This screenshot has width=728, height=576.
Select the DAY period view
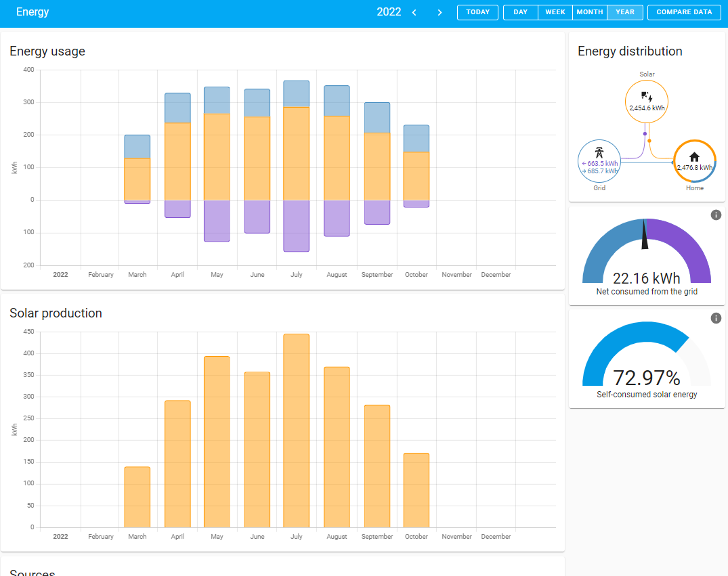click(521, 12)
